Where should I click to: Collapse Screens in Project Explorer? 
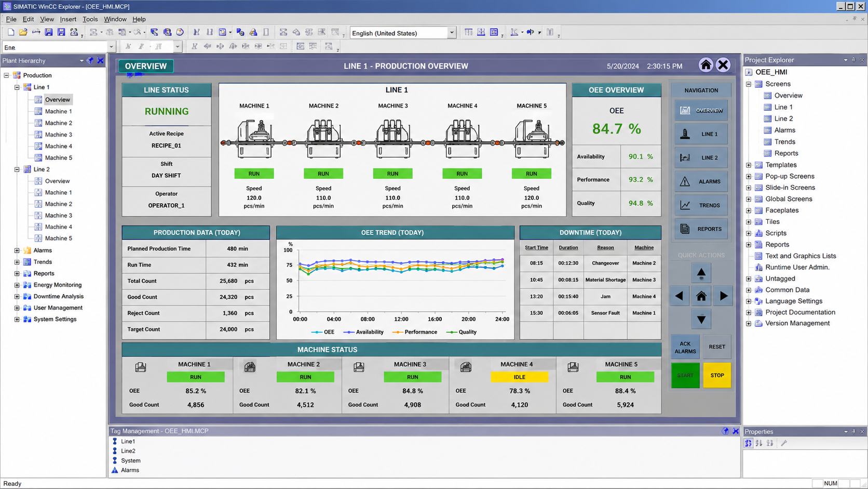tap(749, 84)
